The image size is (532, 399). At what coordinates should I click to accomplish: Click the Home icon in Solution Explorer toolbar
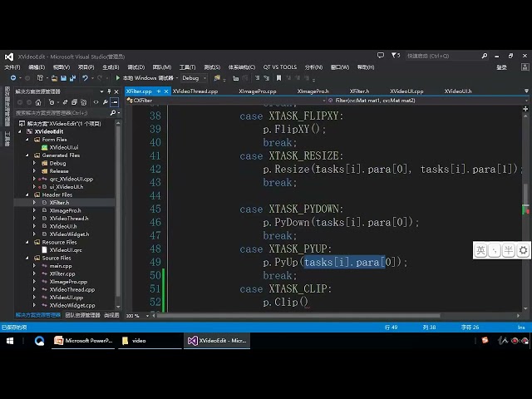(38, 102)
